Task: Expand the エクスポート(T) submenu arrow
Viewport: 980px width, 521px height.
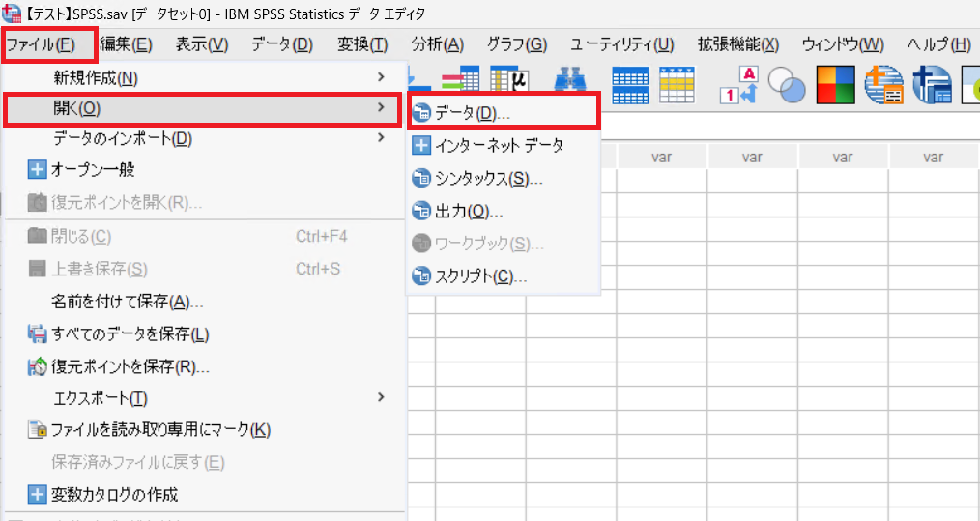Action: tap(381, 398)
